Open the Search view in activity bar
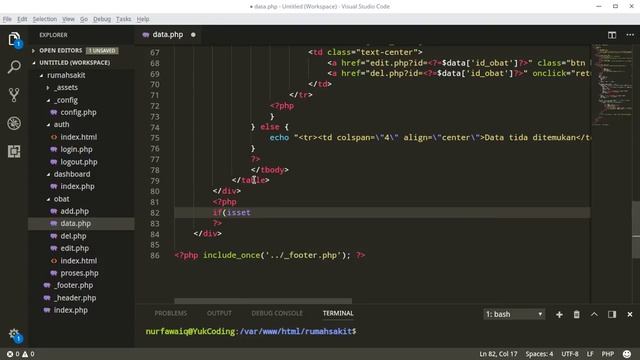Viewport: 640px width, 360px height. [14, 67]
